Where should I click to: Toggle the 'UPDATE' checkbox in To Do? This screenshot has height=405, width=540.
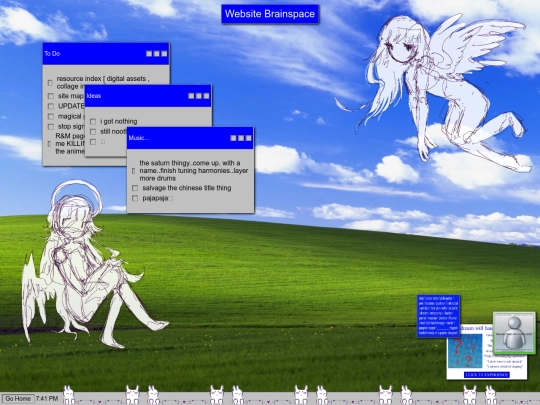[51, 106]
